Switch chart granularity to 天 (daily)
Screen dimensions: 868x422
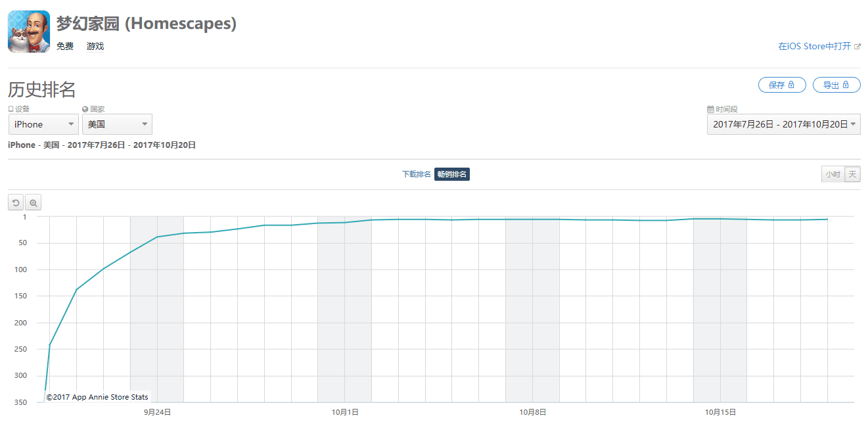852,174
